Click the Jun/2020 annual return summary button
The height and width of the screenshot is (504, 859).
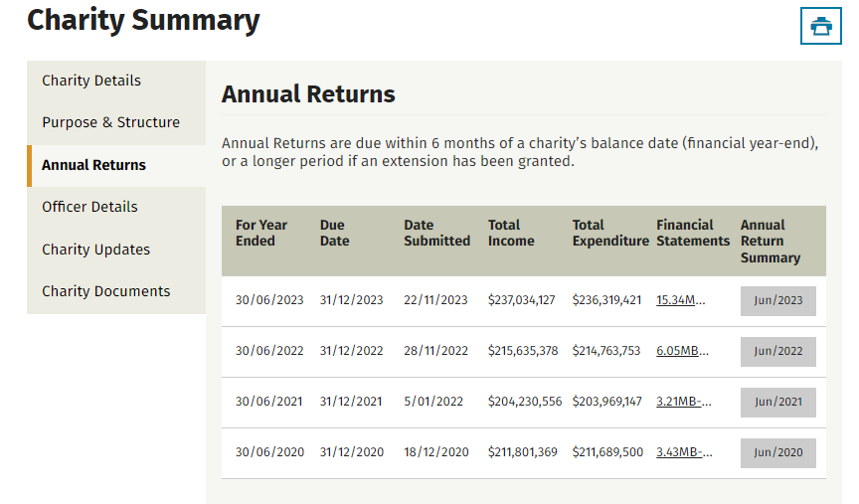pos(777,452)
